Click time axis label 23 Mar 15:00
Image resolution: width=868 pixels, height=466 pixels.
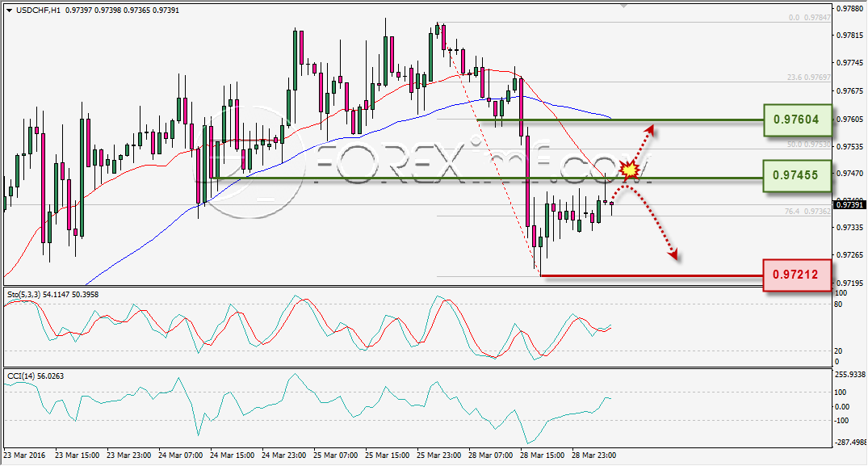pos(77,455)
